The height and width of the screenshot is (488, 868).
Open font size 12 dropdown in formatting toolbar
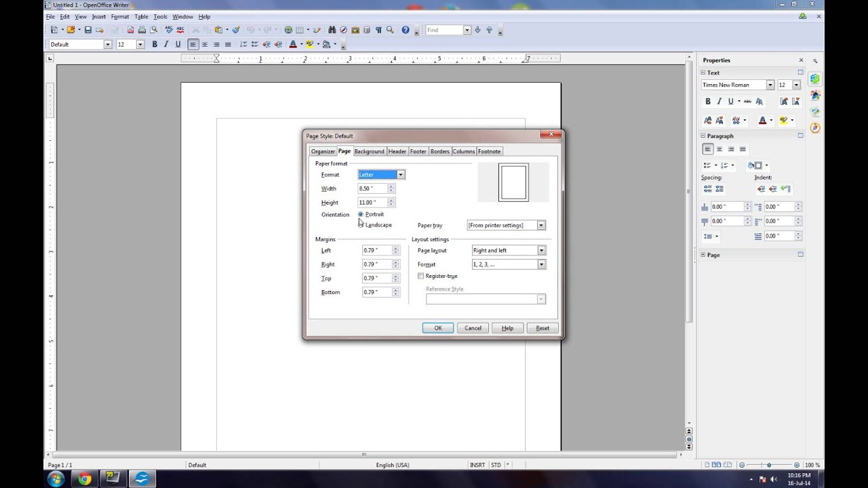click(140, 44)
